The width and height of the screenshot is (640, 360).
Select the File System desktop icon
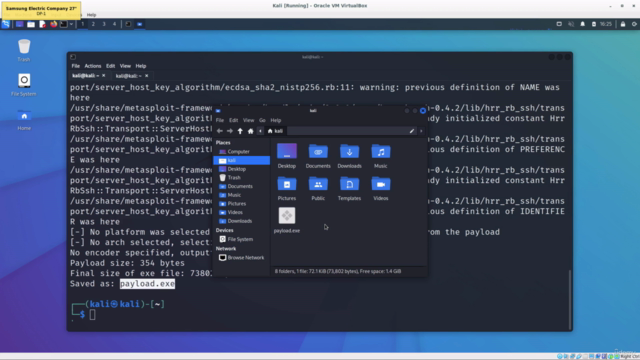pos(24,85)
